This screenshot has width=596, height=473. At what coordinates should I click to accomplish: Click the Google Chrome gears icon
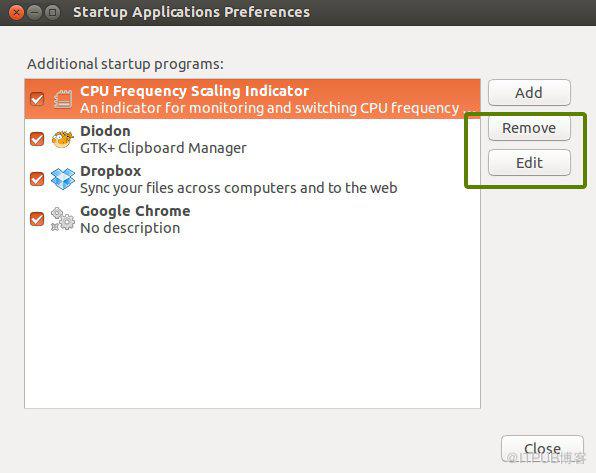[63, 219]
